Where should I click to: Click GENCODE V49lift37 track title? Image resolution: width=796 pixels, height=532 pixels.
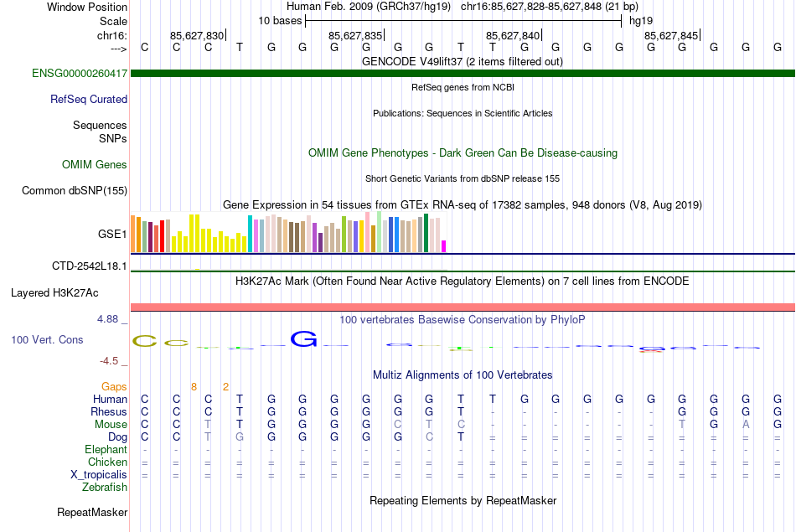pos(462,61)
